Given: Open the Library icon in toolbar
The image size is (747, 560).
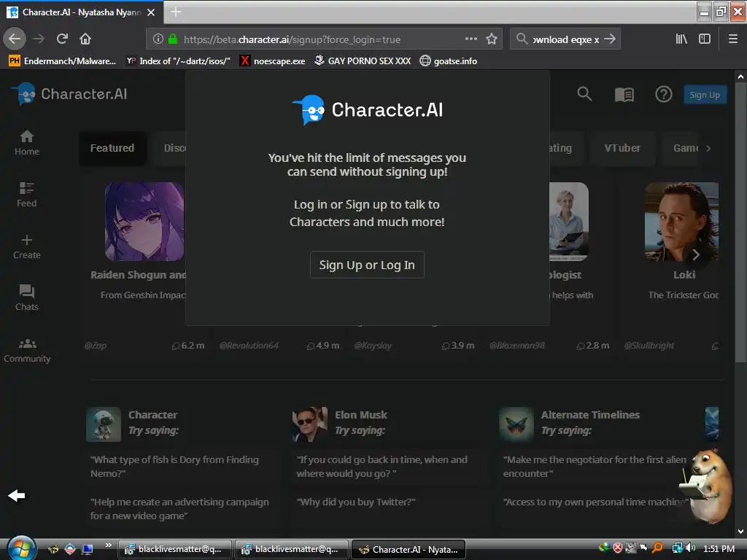Looking at the screenshot, I should point(681,39).
